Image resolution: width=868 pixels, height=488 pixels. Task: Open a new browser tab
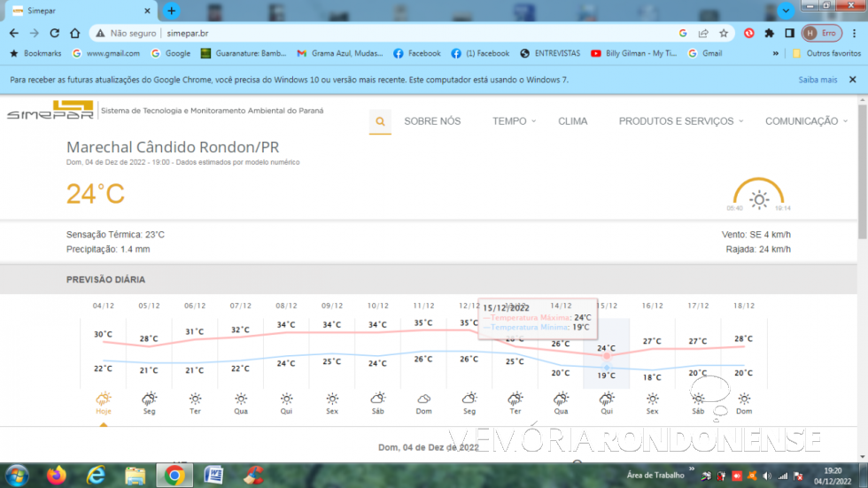tap(172, 11)
